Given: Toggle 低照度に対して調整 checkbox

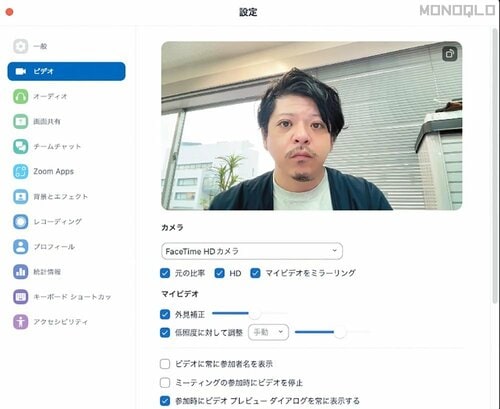Looking at the screenshot, I should click(x=165, y=332).
